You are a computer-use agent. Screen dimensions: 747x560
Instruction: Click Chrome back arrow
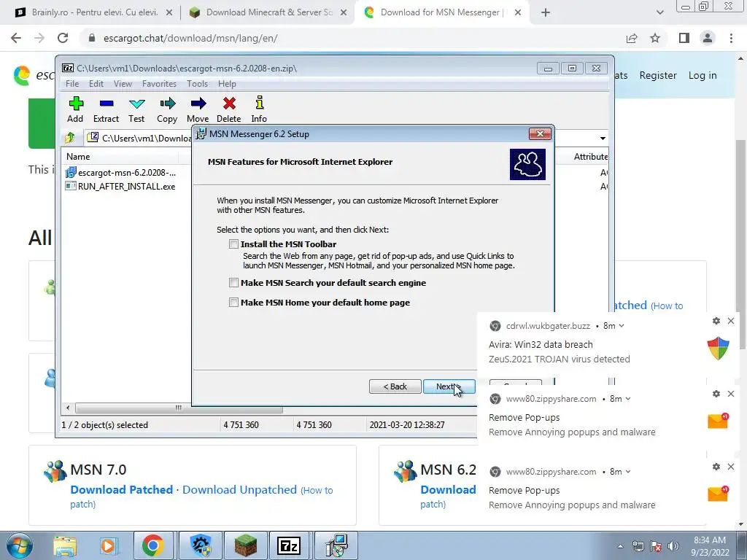tap(16, 38)
